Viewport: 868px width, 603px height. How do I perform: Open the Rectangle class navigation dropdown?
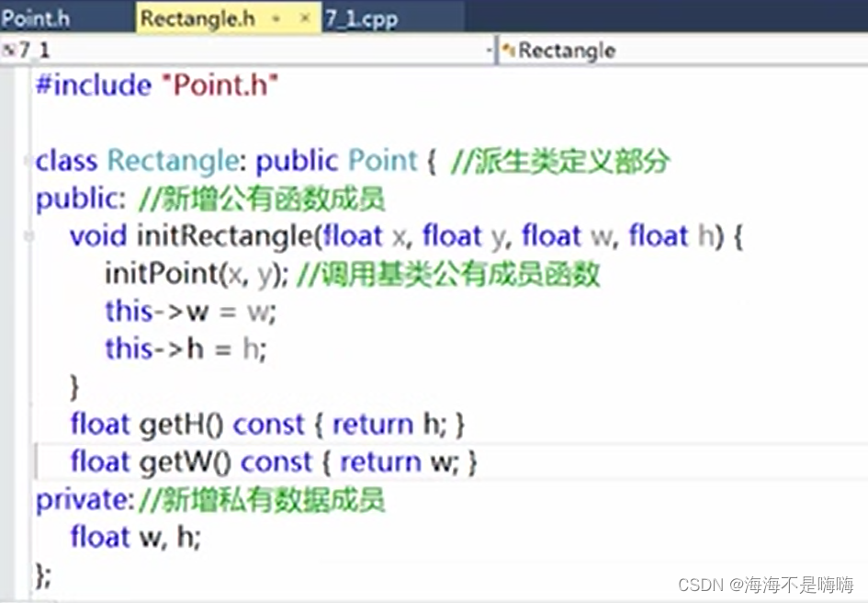coord(683,51)
